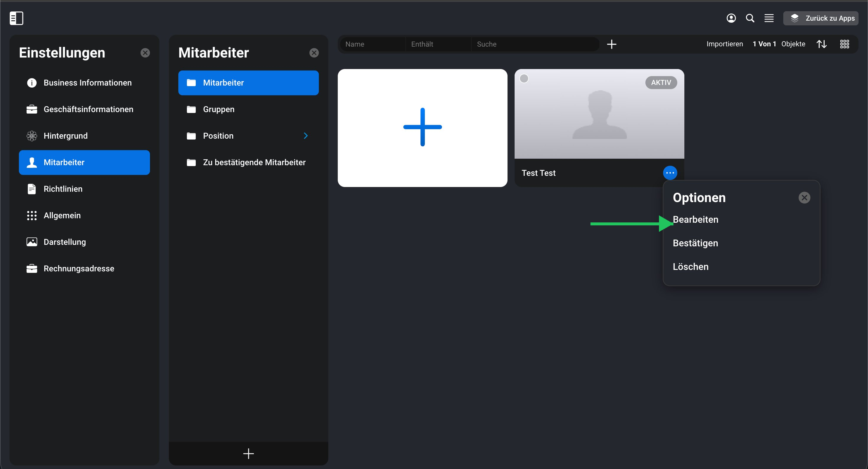Click Zurück zu Apps button

tap(820, 18)
